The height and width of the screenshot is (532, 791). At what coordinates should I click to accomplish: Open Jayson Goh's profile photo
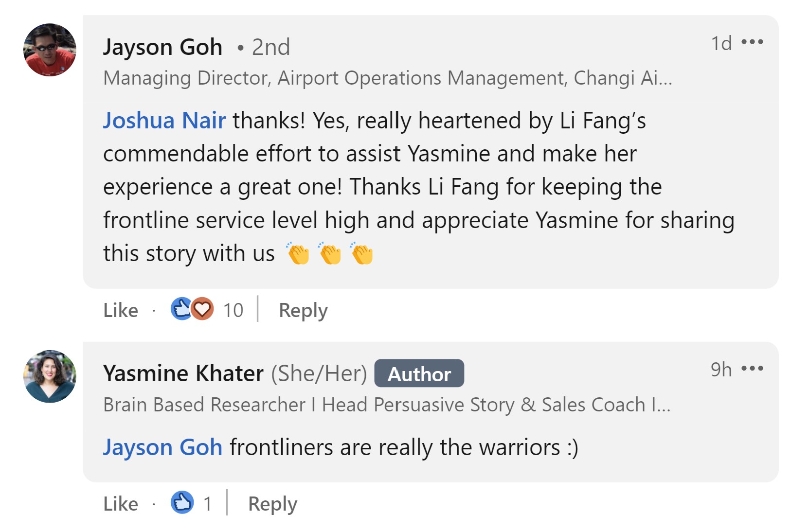[x=50, y=50]
